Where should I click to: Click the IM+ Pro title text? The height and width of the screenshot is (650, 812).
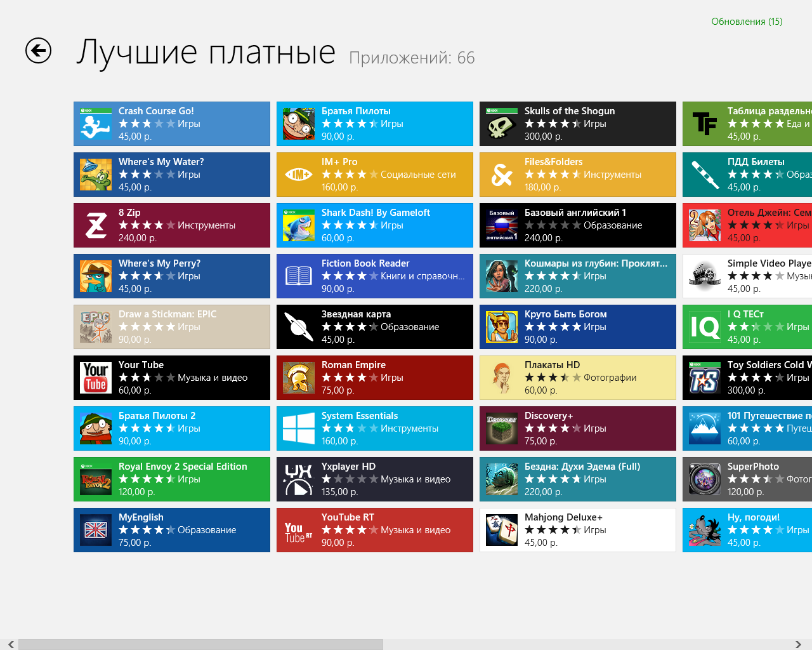[339, 162]
